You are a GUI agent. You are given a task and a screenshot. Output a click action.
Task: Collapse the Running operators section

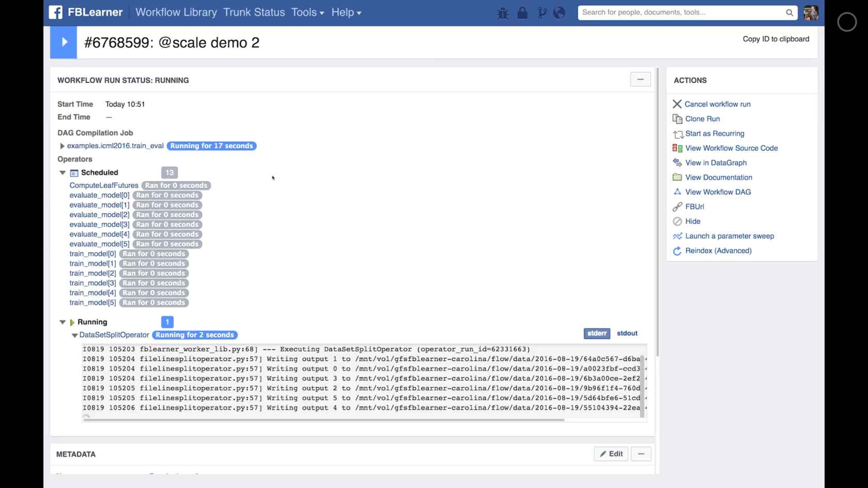click(63, 322)
